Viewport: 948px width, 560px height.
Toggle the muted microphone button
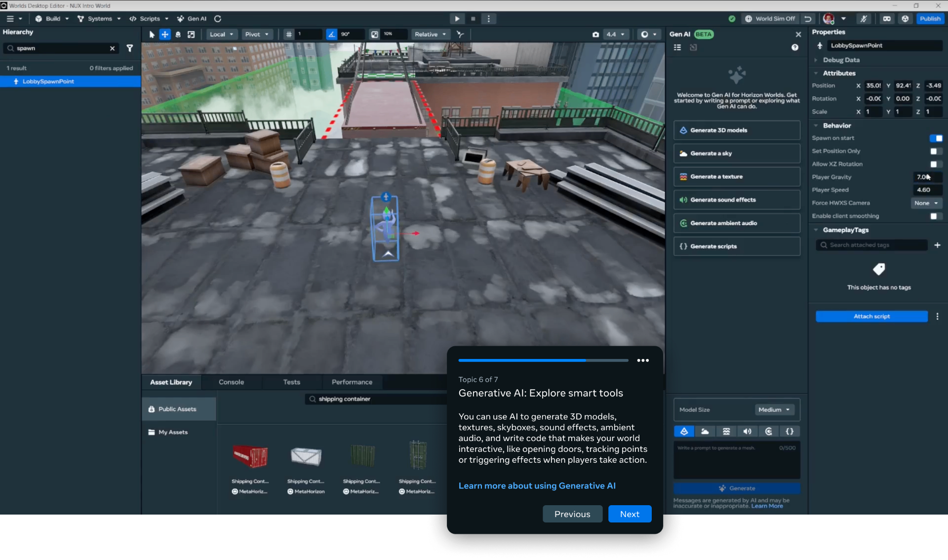coord(864,19)
